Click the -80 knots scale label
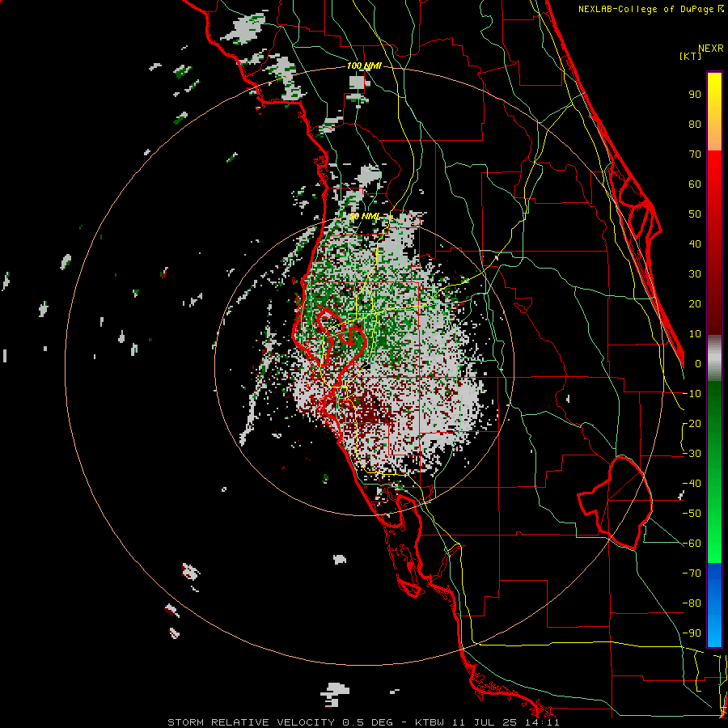The width and height of the screenshot is (728, 728). click(x=692, y=603)
